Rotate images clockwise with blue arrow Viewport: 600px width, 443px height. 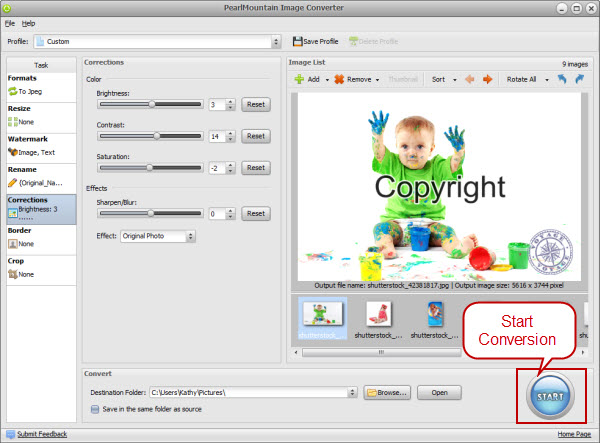coord(579,79)
